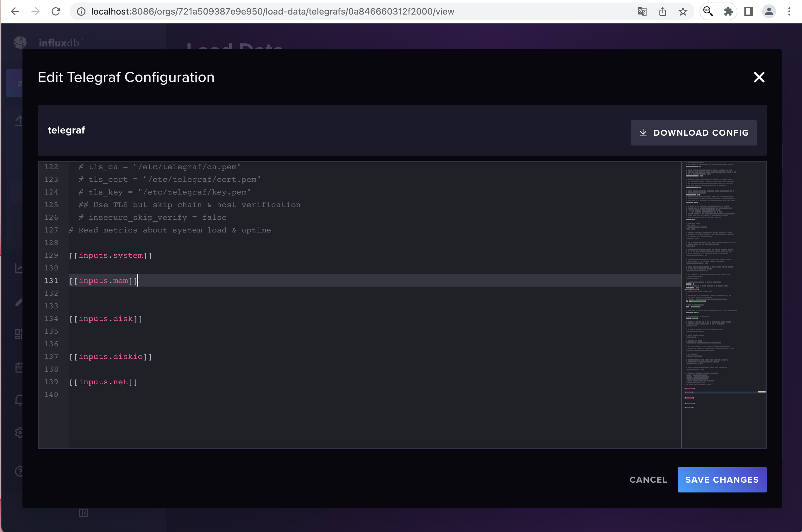The width and height of the screenshot is (802, 532).
Task: Toggle the browser side panel icon
Action: [749, 11]
